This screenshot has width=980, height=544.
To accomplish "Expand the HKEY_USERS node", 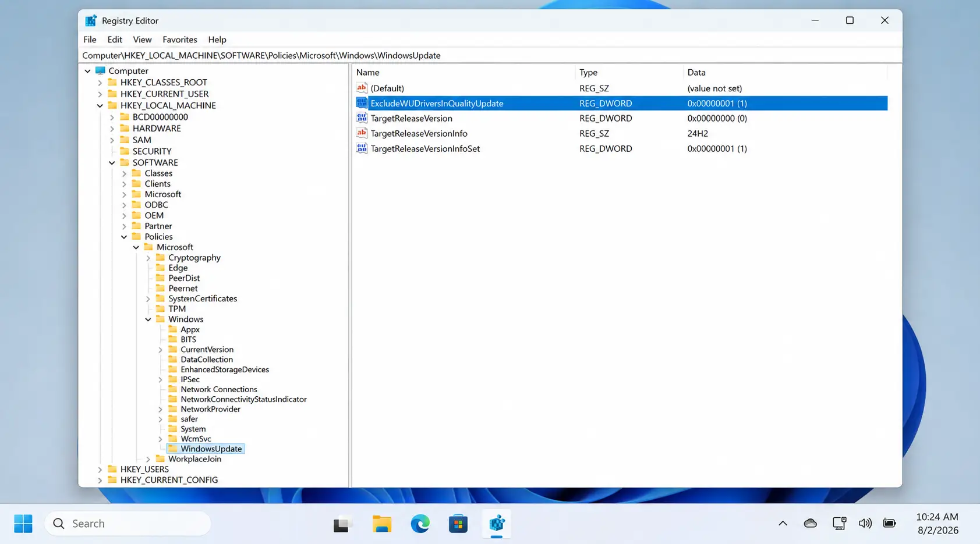I will coord(100,470).
